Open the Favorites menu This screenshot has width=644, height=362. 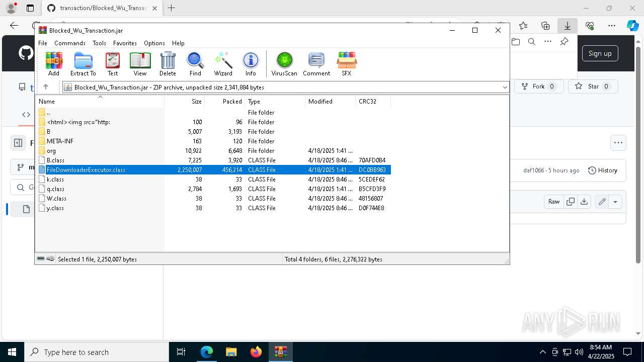[x=125, y=43]
